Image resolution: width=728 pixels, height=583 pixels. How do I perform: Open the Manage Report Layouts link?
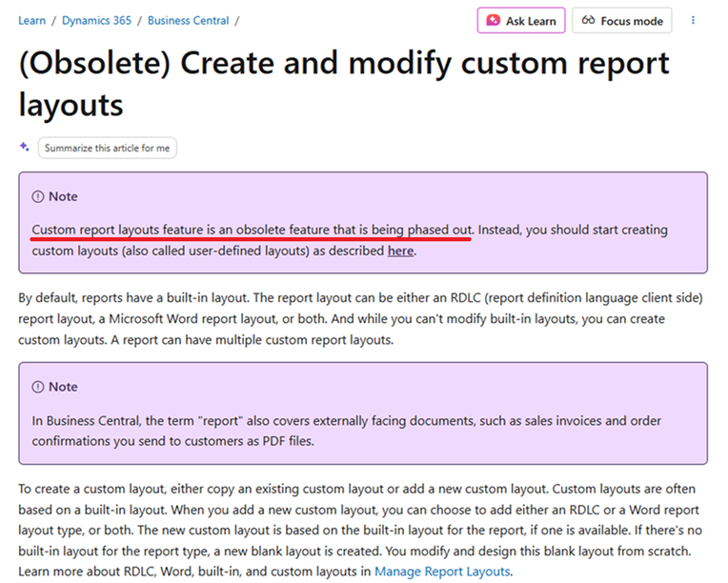(442, 572)
